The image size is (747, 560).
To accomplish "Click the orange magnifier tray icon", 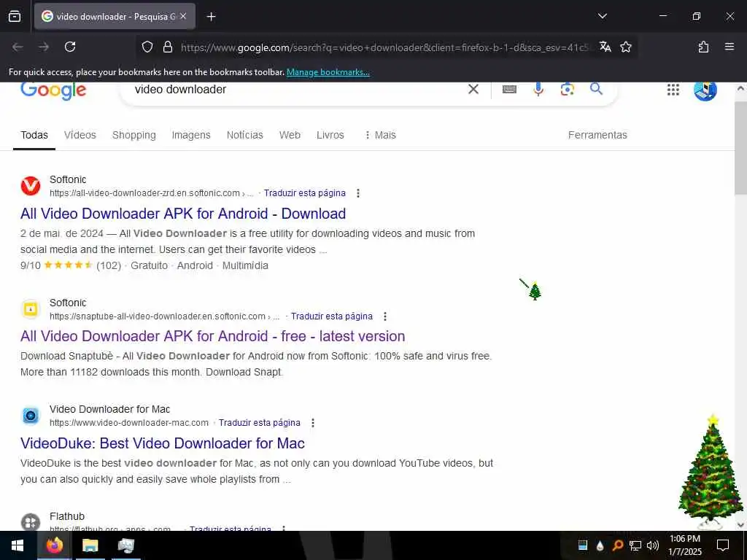I will point(617,545).
